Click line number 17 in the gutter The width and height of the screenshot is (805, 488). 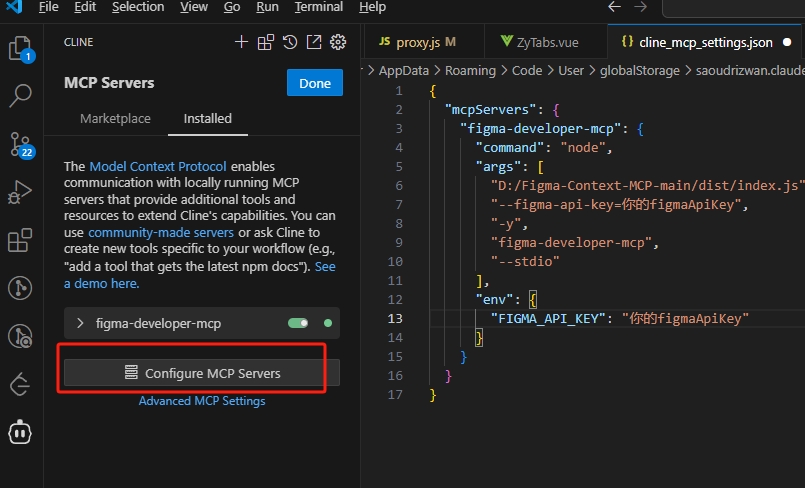pos(395,394)
